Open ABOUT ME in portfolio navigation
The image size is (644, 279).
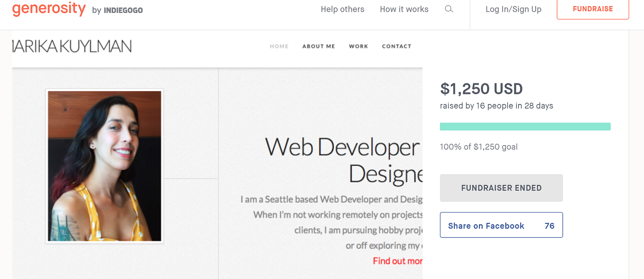click(319, 46)
